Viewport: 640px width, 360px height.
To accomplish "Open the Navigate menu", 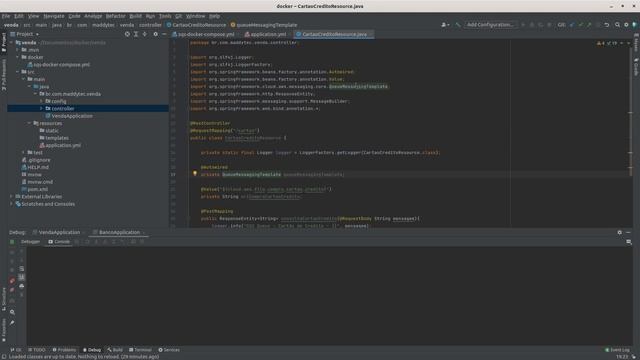I will (x=54, y=16).
